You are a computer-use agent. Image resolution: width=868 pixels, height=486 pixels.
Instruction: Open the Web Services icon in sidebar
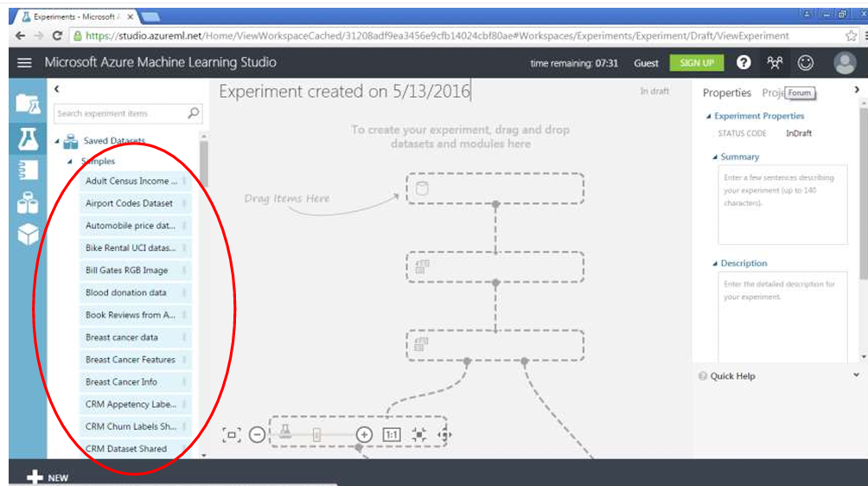click(x=28, y=169)
